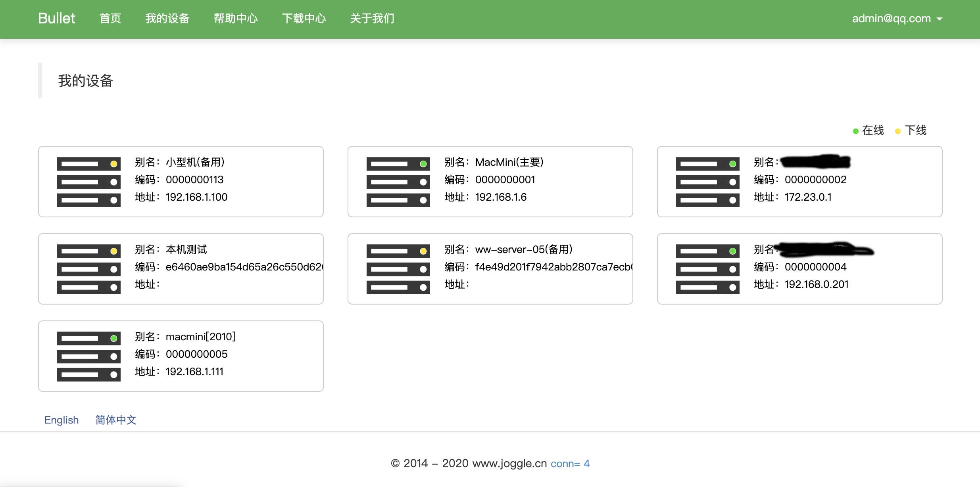Click server icon for MacMini(主要) device
Image resolution: width=980 pixels, height=487 pixels.
(x=398, y=182)
